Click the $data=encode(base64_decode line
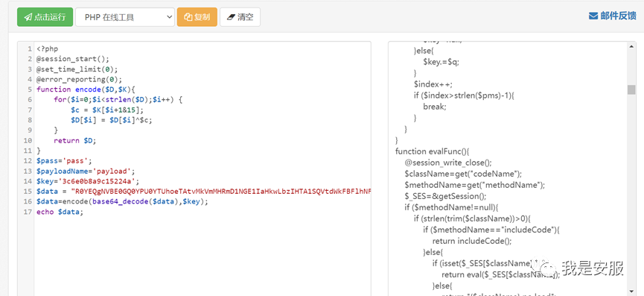Screen dimensions: 644x296 [x=122, y=201]
